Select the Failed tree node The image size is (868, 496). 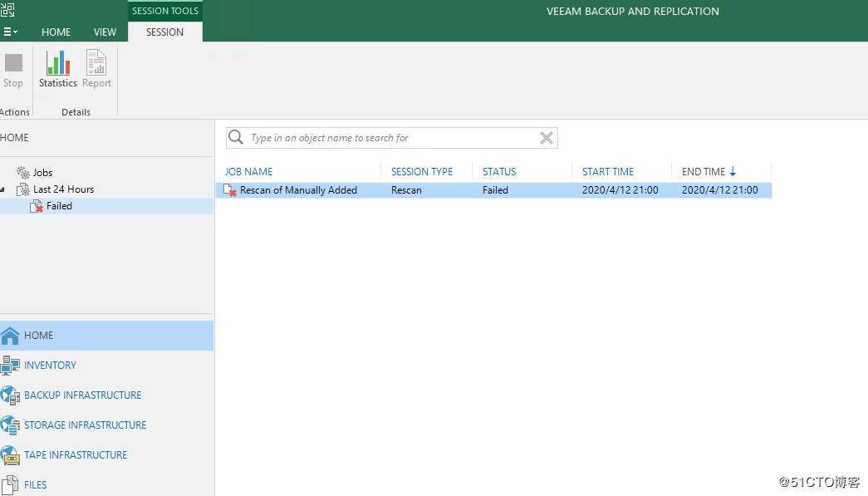[59, 206]
